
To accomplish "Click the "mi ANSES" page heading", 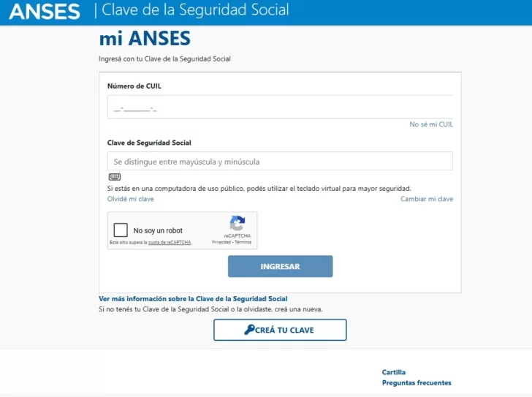I will click(x=145, y=39).
